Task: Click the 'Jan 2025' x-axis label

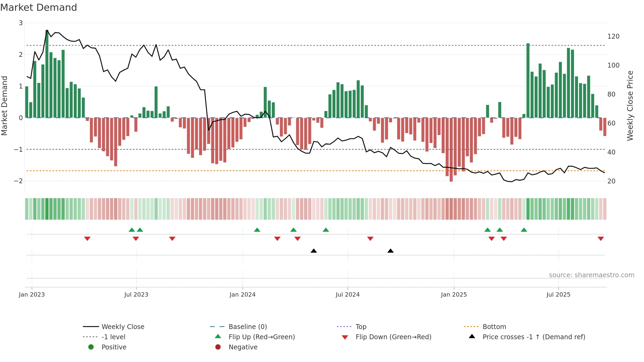Action: [x=454, y=294]
